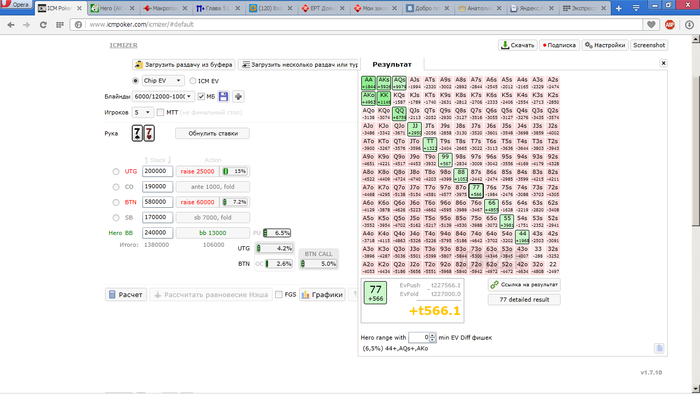
Task: Click the BTN stack input 580000
Action: point(157,202)
